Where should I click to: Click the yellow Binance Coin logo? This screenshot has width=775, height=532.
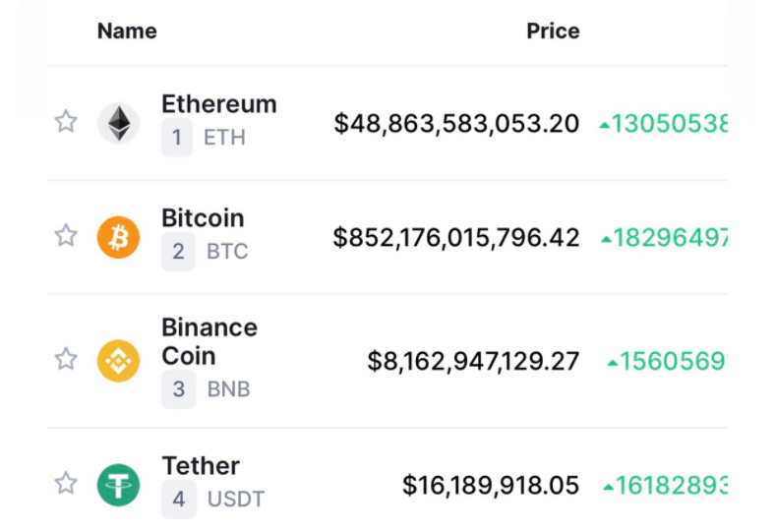[118, 361]
